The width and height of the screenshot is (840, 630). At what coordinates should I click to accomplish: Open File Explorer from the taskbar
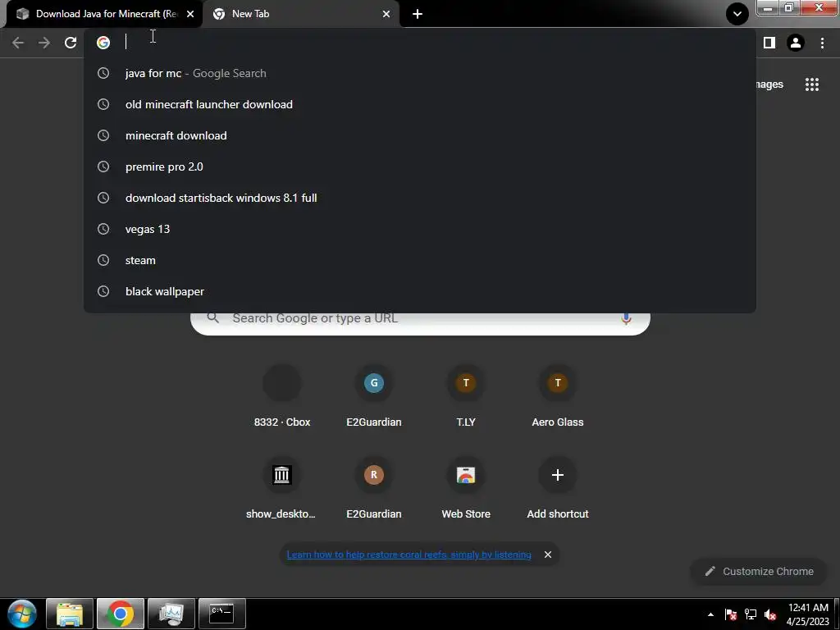coord(70,614)
